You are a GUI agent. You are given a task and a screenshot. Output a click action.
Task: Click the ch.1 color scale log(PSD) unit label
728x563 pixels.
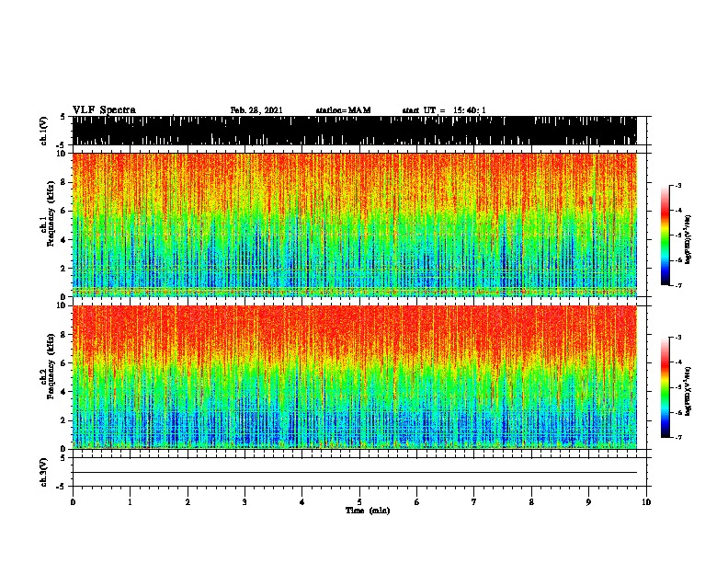pyautogui.click(x=688, y=239)
